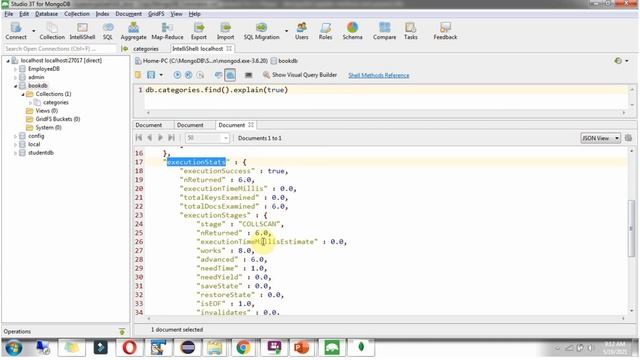Select the categories collection in tree
This screenshot has width=640, height=360.
(56, 102)
